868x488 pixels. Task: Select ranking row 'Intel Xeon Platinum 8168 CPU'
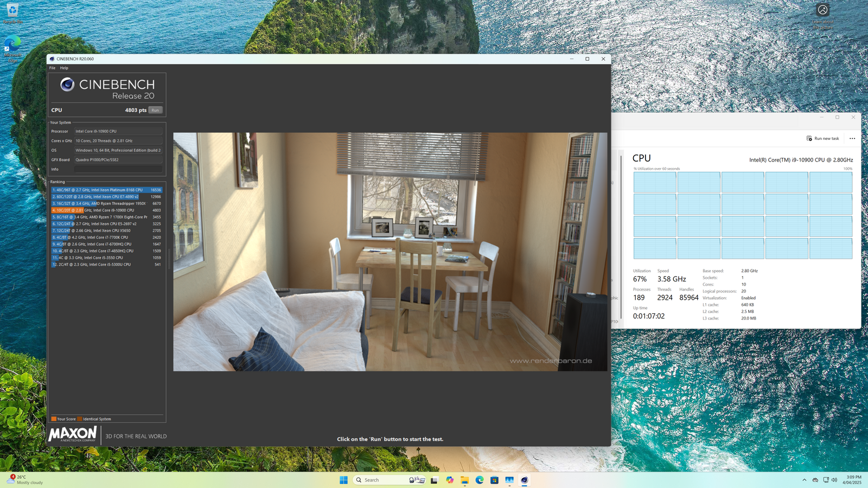tap(107, 190)
